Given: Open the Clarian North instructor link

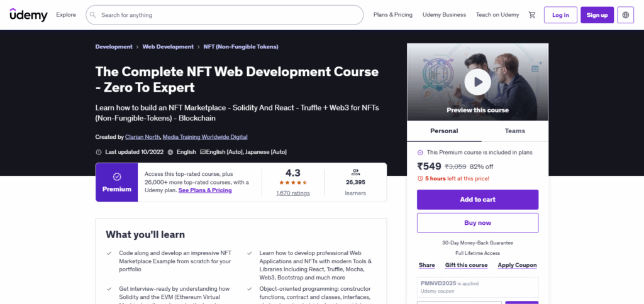Looking at the screenshot, I should coord(143,137).
